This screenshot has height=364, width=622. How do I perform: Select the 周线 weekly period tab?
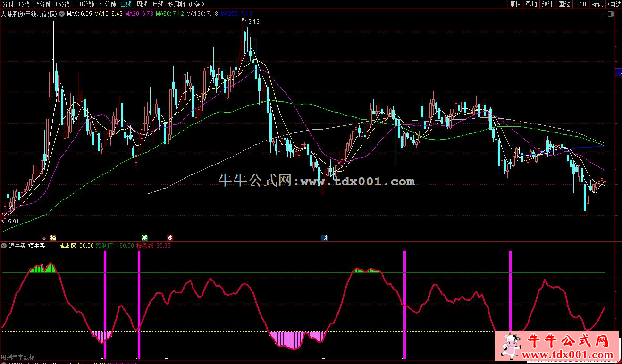pos(142,4)
